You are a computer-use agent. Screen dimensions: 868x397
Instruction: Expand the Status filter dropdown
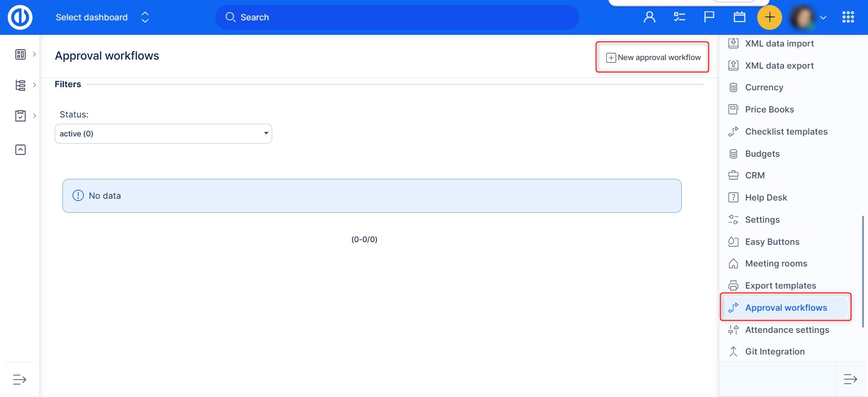click(163, 134)
